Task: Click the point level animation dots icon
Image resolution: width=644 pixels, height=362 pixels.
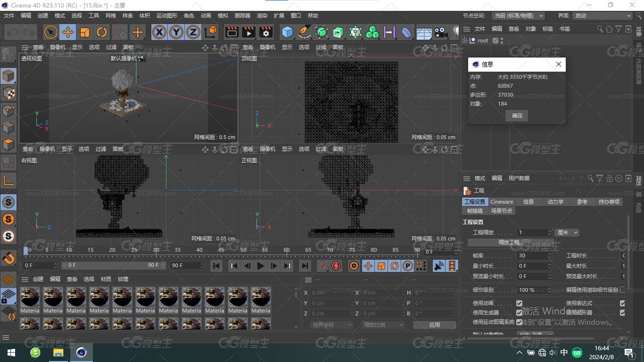Action: (x=421, y=266)
